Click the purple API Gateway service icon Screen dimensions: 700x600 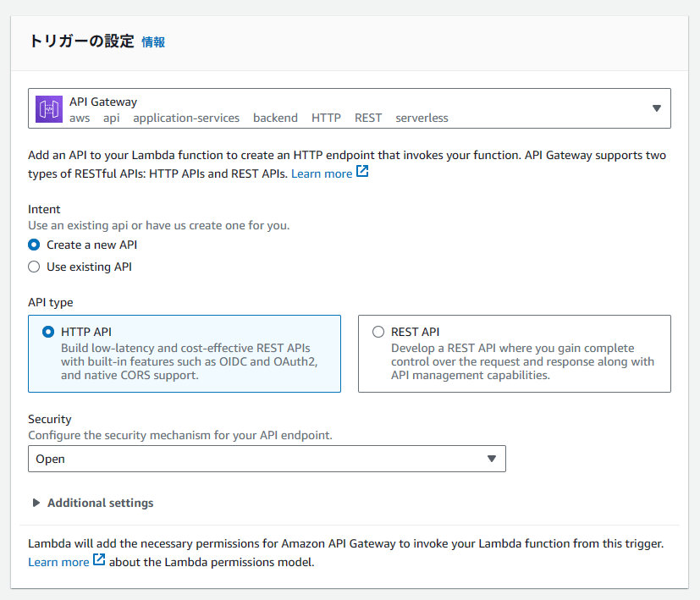pos(48,109)
